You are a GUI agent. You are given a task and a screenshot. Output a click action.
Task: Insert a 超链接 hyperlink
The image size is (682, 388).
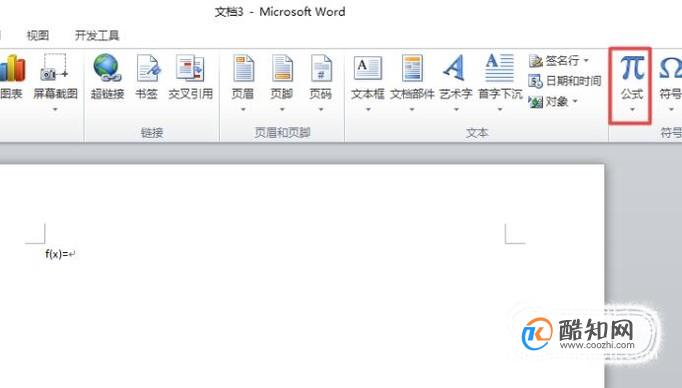pos(107,67)
